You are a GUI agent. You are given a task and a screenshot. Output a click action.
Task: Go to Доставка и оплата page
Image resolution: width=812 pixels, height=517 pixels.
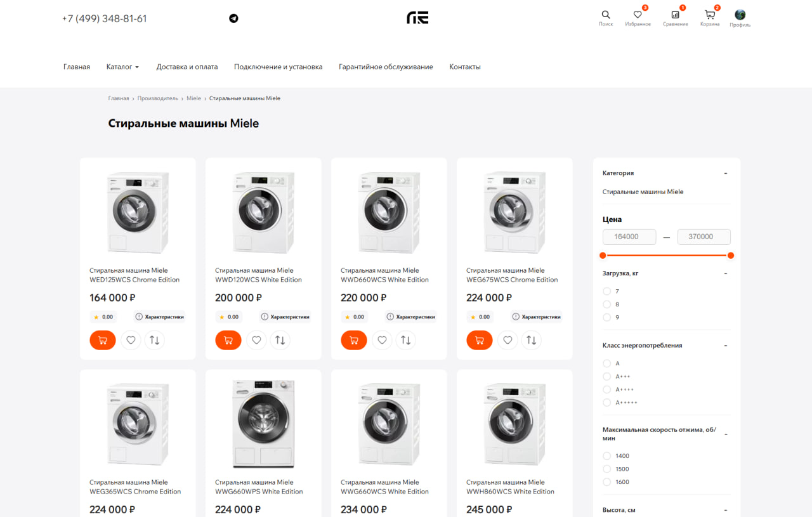click(187, 67)
